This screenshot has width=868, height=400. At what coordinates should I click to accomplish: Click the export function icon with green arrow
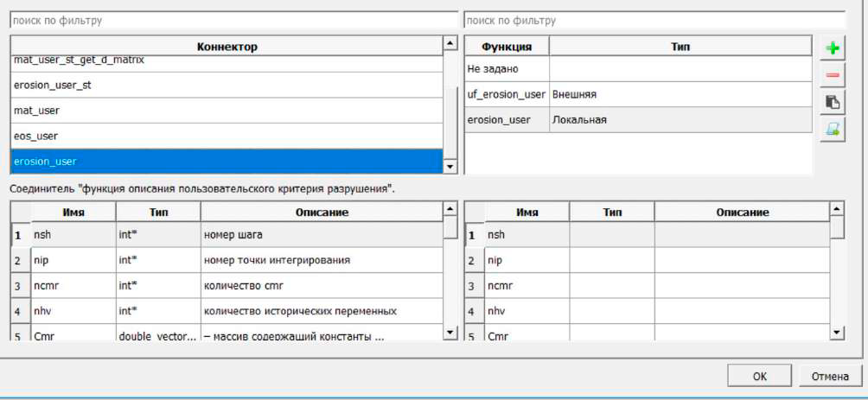(x=833, y=129)
